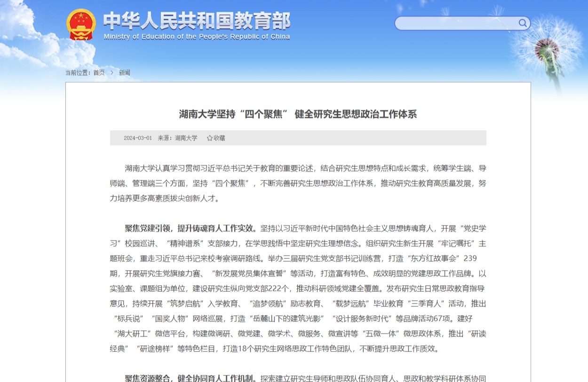Click the bold heading 聚焦资源整合
588x382 pixels.
149,378
